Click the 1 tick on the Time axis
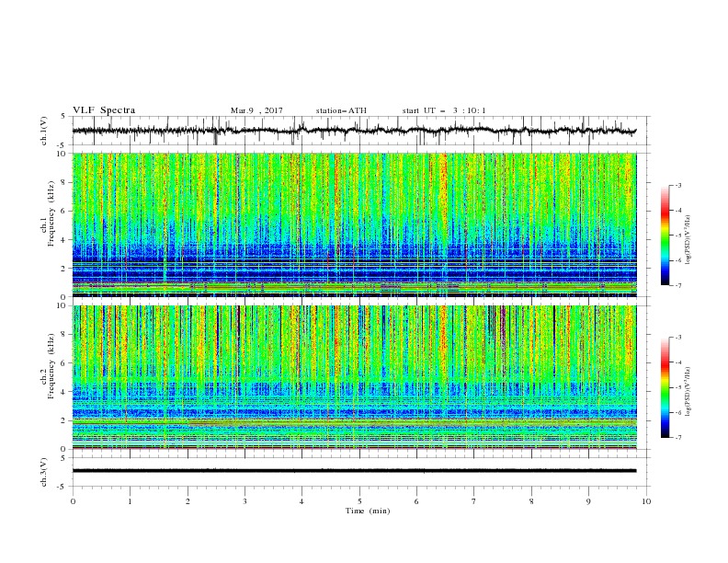 (131, 501)
